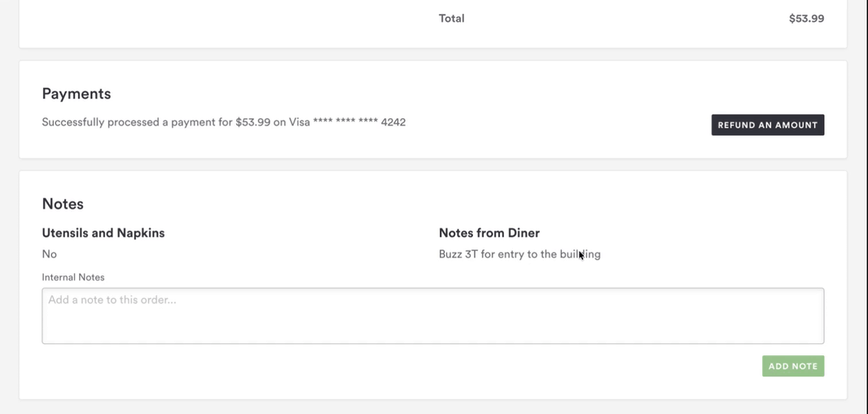The height and width of the screenshot is (414, 868).
Task: Select the "No" utensils value
Action: 50,254
